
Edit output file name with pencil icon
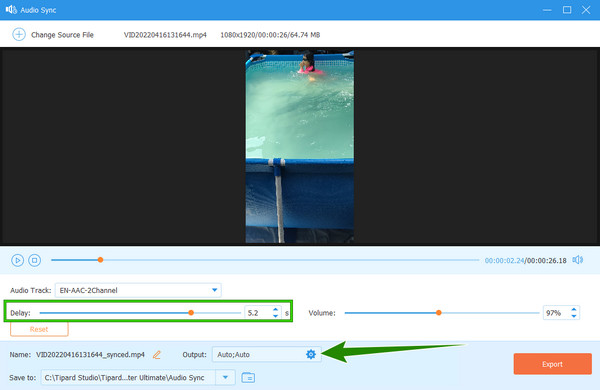pyautogui.click(x=157, y=355)
